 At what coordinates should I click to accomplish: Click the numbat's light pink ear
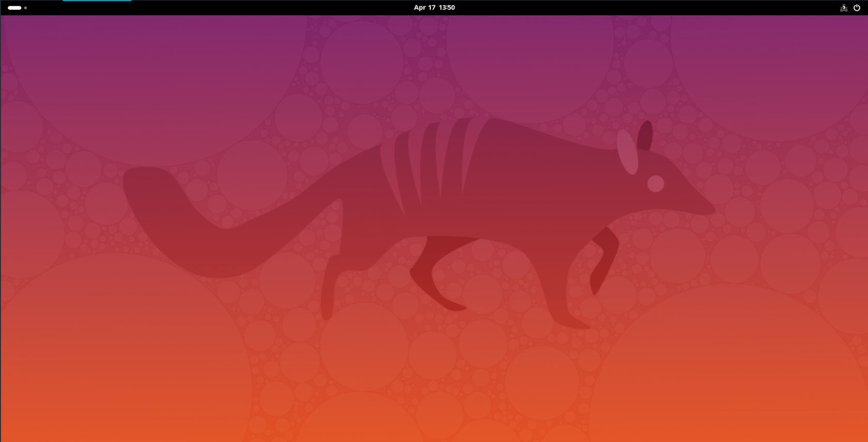coord(627,151)
